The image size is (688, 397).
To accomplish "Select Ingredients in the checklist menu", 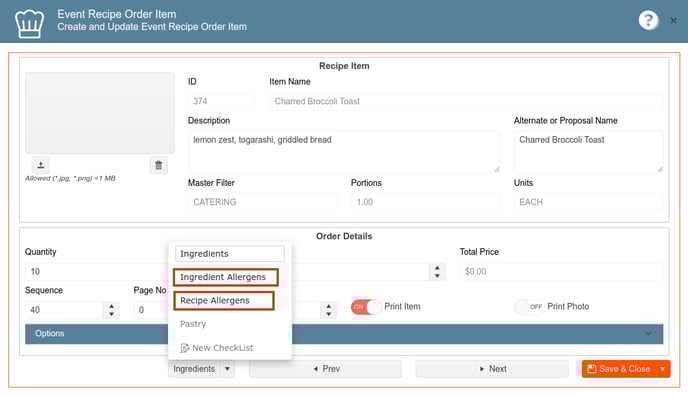I will [230, 254].
